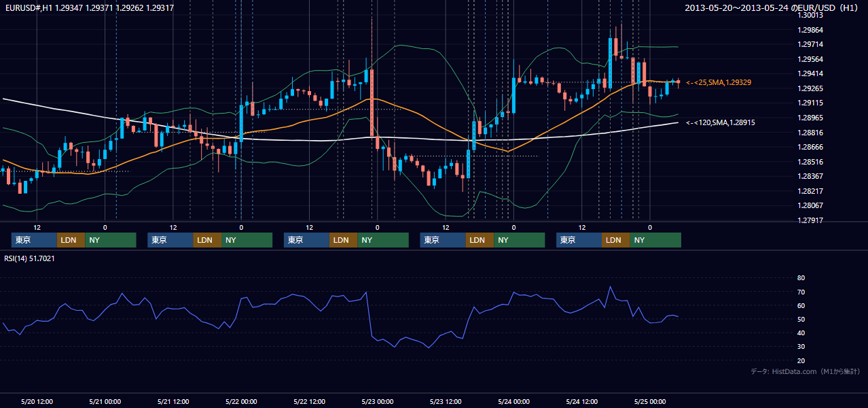
Task: Click the EURUSD#,H1 chart title text
Action: 88,7
